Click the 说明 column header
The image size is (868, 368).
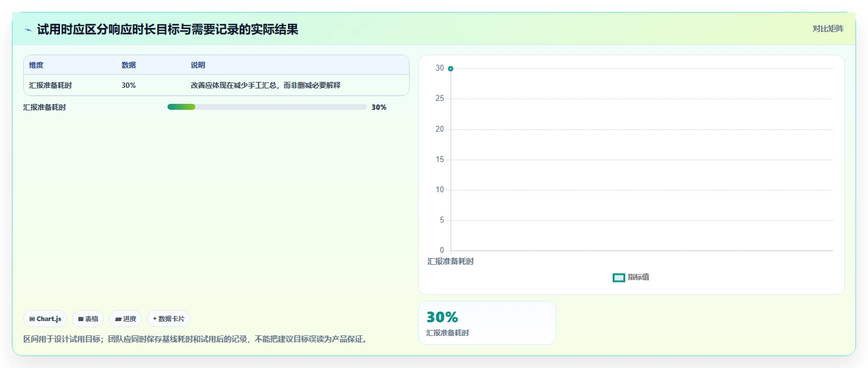point(198,65)
